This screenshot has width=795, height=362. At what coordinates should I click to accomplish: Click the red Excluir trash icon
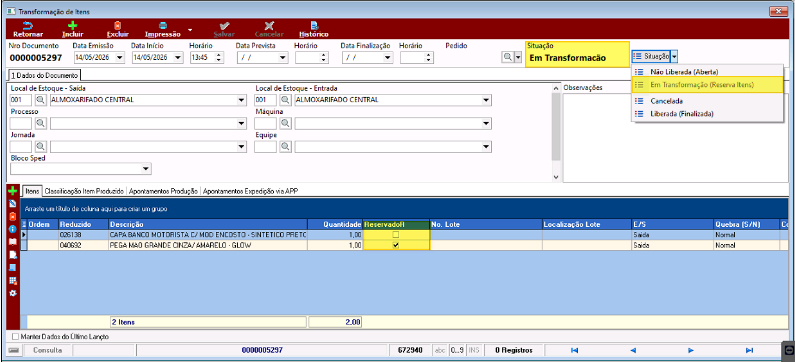pyautogui.click(x=118, y=25)
